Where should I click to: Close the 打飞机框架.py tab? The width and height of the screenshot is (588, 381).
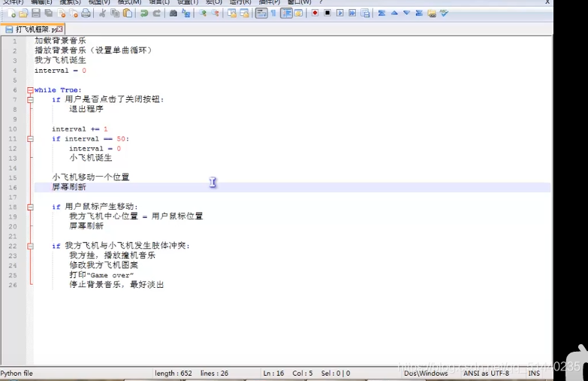click(60, 29)
